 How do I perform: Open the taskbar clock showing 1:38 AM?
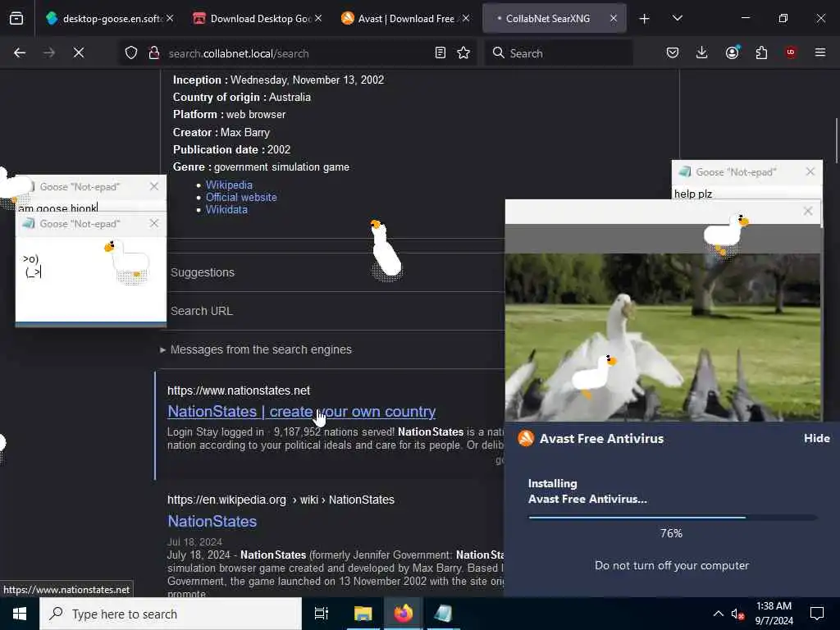(774, 614)
